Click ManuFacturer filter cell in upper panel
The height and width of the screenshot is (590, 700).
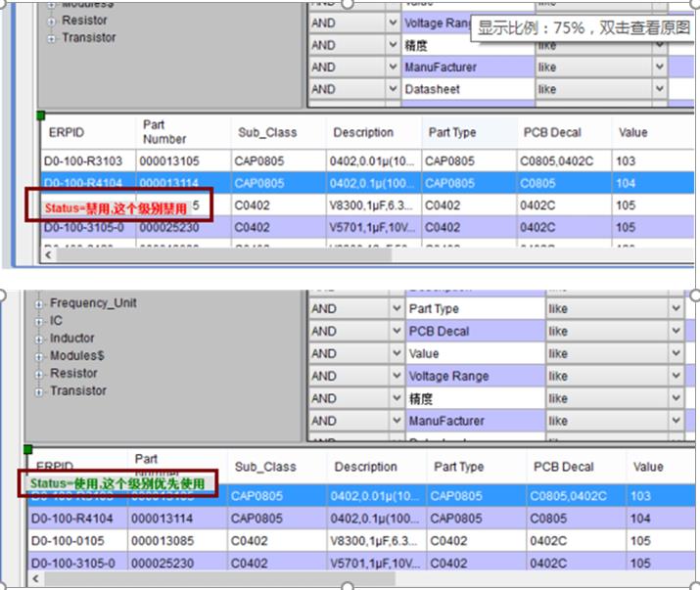[x=468, y=68]
